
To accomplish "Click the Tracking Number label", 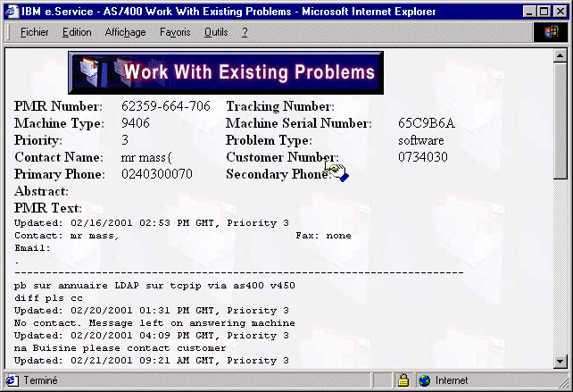I will point(280,106).
